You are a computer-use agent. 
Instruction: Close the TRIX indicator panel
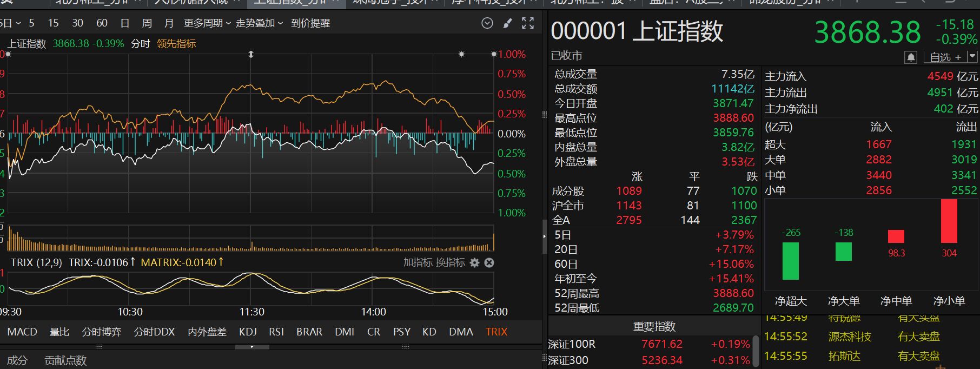click(x=489, y=262)
